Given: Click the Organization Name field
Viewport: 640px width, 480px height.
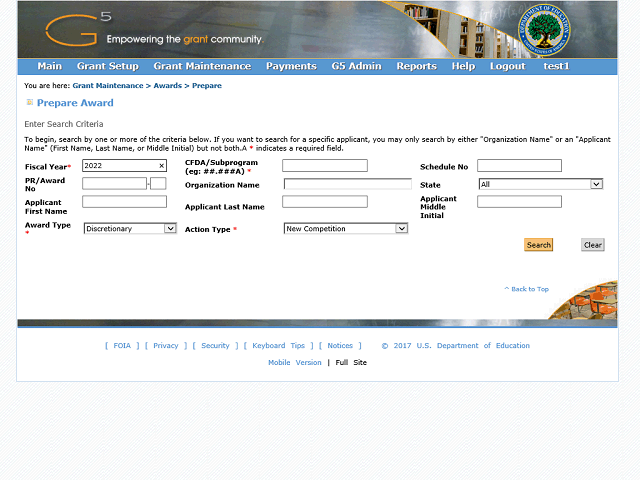Looking at the screenshot, I should click(348, 184).
